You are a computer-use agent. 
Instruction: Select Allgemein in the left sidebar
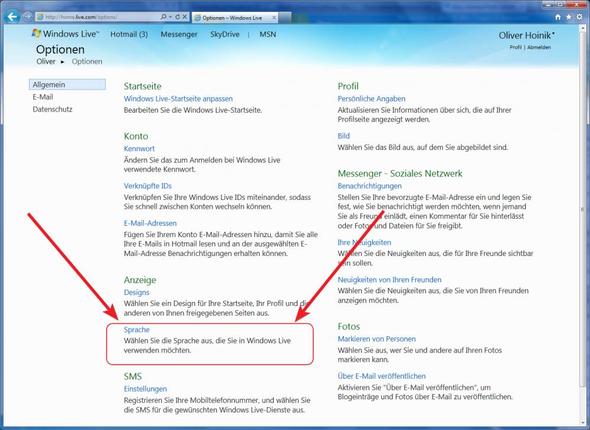tap(67, 85)
